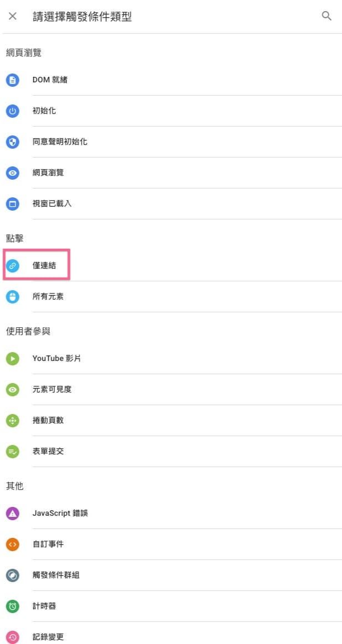Image resolution: width=342 pixels, height=644 pixels.
Task: Select the 僅連結 link icon
Action: (x=13, y=266)
